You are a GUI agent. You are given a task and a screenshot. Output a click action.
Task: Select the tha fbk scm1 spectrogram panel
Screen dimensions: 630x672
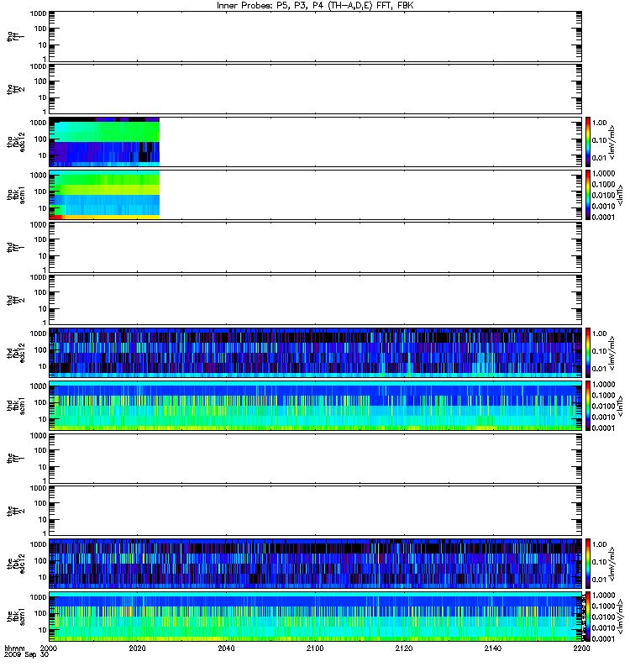tap(315, 195)
